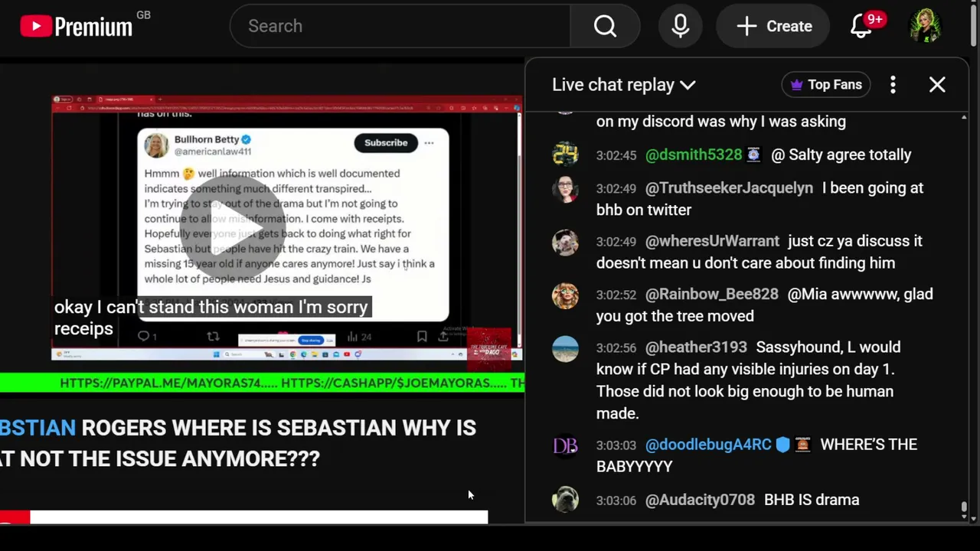Open the Top Fans leaderboard
Image resolution: width=980 pixels, height=551 pixels.
coord(826,84)
